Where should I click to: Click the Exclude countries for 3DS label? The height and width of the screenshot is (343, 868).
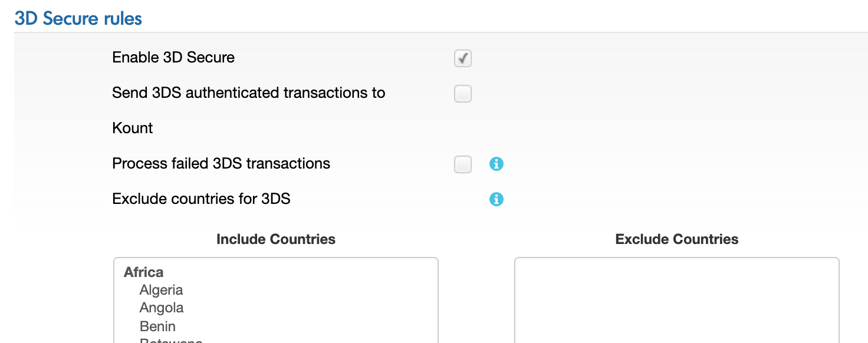[201, 199]
